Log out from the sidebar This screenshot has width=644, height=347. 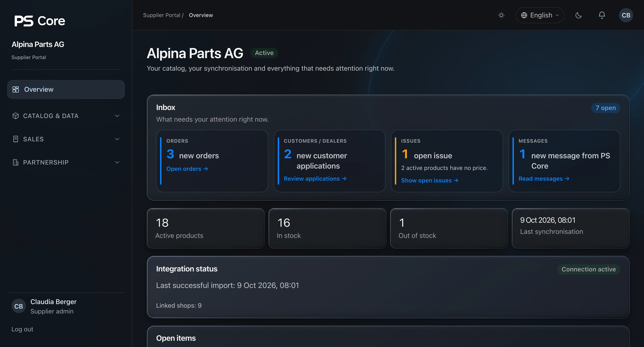pos(22,329)
